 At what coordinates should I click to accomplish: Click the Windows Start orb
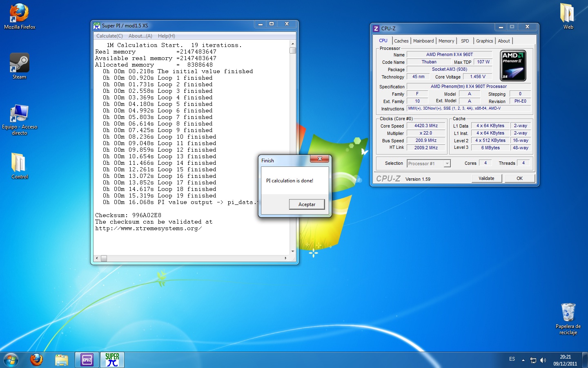(11, 360)
